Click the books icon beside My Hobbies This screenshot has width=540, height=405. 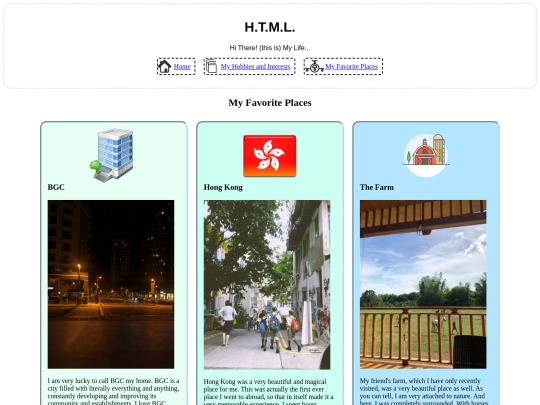[x=211, y=66]
